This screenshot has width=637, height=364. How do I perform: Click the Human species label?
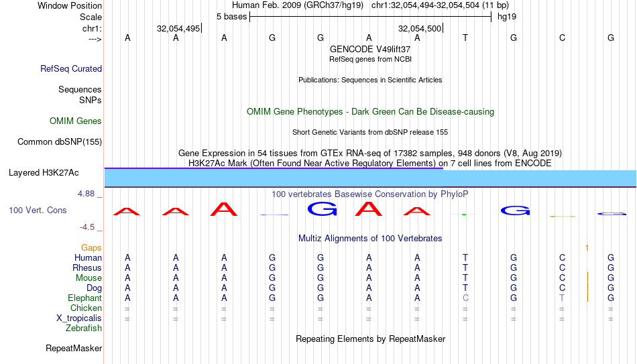tap(88, 258)
